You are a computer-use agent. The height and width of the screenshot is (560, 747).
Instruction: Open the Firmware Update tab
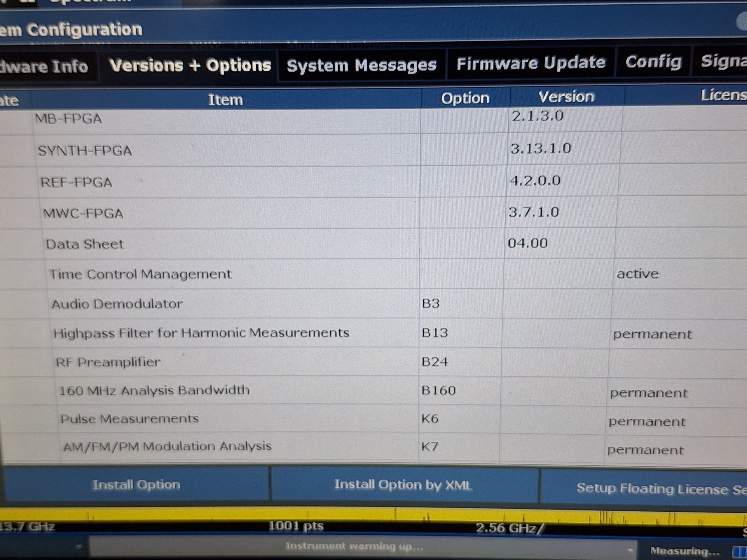coord(530,64)
